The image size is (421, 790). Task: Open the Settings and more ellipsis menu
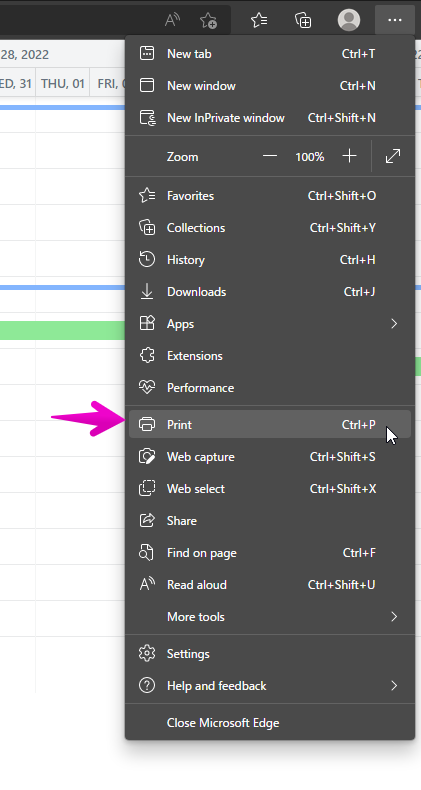(x=395, y=20)
